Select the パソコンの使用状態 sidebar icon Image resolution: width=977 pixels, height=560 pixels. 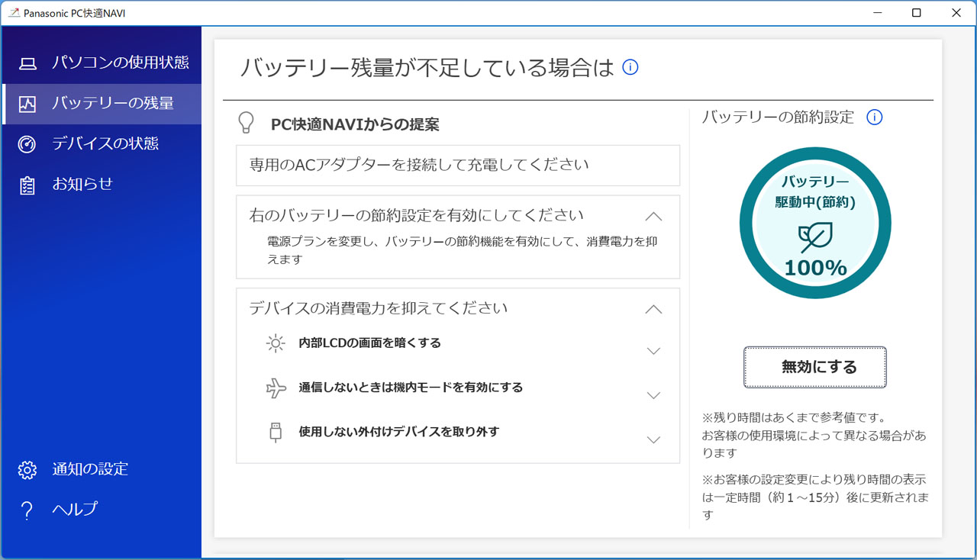pos(27,64)
